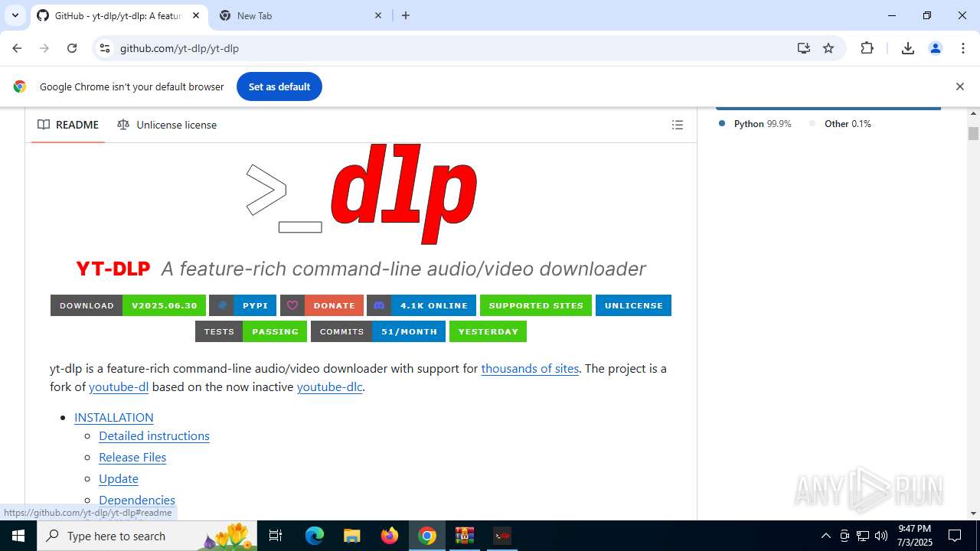
Task: Click the browser back arrow
Action: (17, 48)
